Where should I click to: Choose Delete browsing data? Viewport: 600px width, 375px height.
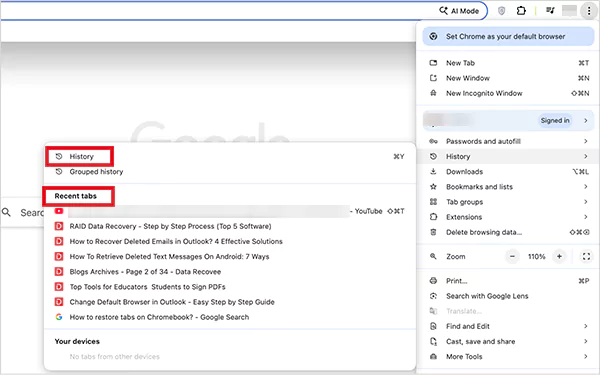click(508, 232)
